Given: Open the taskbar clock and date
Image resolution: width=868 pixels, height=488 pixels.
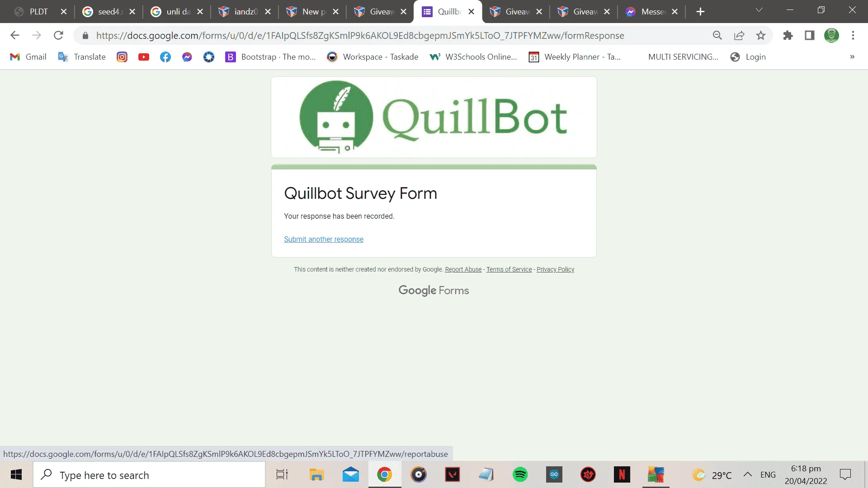Looking at the screenshot, I should tap(806, 475).
